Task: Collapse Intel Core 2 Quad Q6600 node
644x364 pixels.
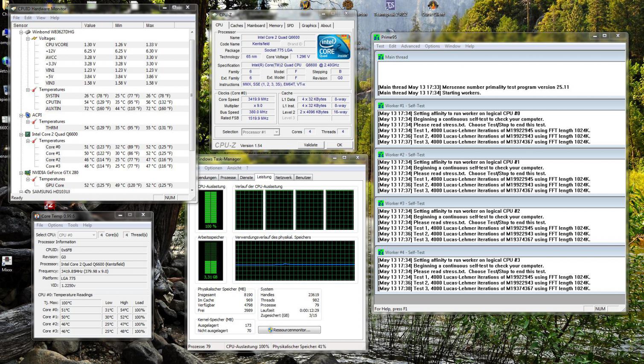Action: pyautogui.click(x=21, y=134)
